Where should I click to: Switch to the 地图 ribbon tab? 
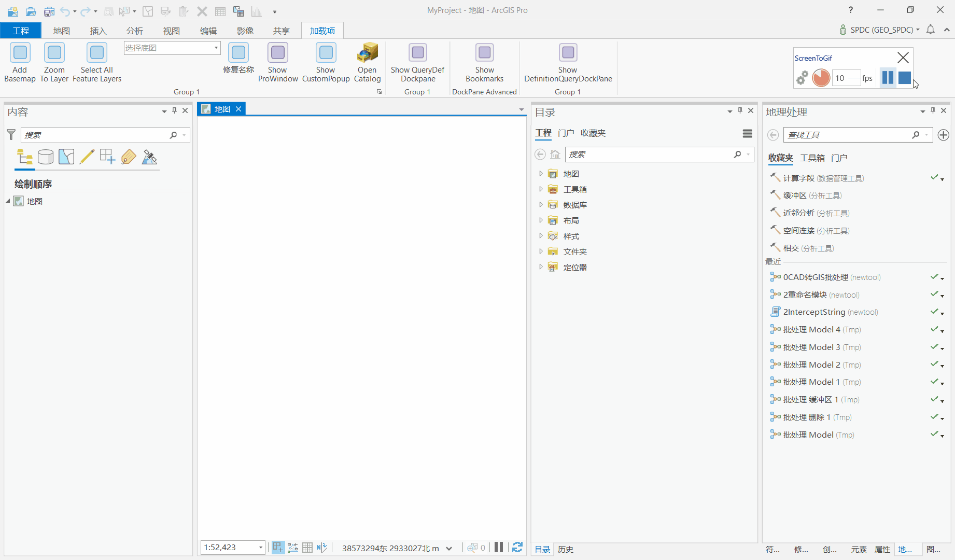61,31
